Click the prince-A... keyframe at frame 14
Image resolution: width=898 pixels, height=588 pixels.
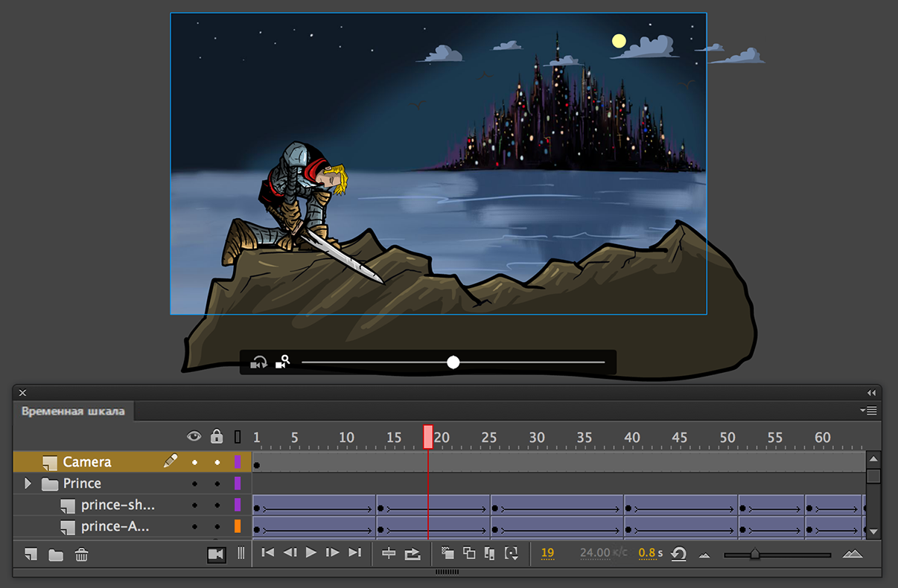click(380, 530)
